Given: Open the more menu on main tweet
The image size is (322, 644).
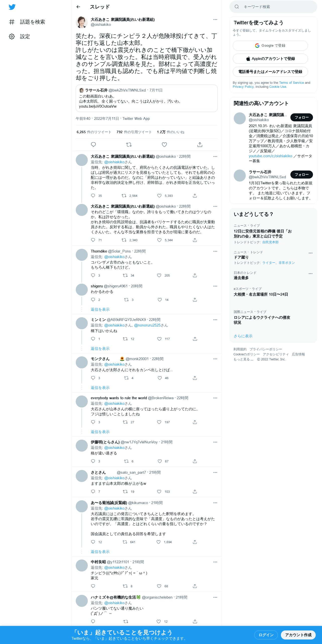Looking at the screenshot, I should [x=215, y=20].
